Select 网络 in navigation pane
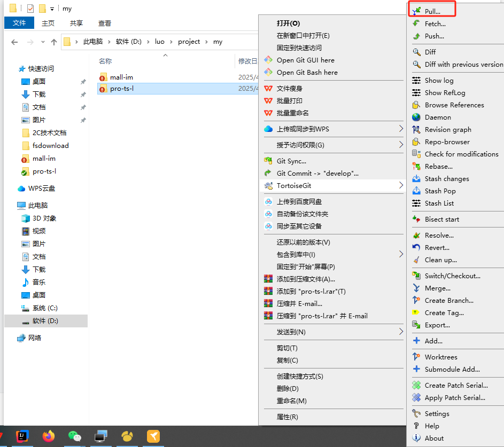The width and height of the screenshot is (504, 447). tap(34, 338)
